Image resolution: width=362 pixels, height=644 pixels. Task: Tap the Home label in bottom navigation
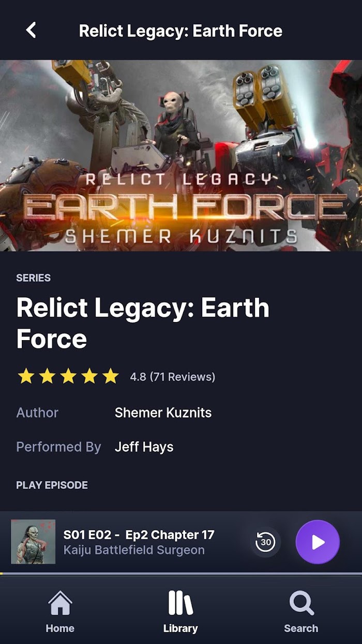[60, 628]
